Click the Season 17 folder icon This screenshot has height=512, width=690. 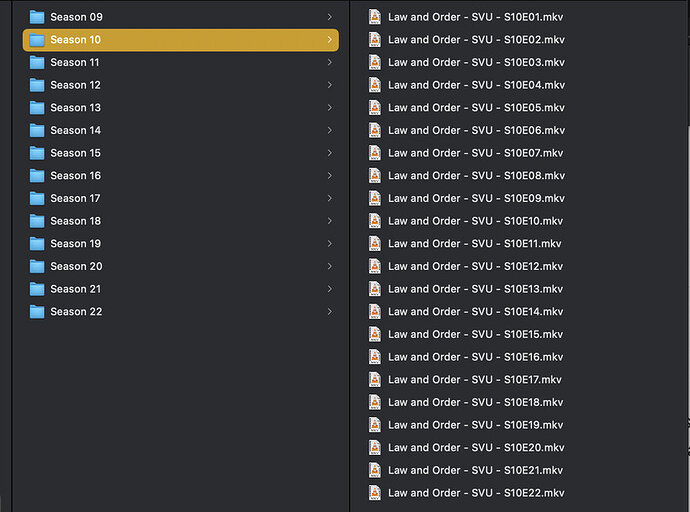coord(37,198)
